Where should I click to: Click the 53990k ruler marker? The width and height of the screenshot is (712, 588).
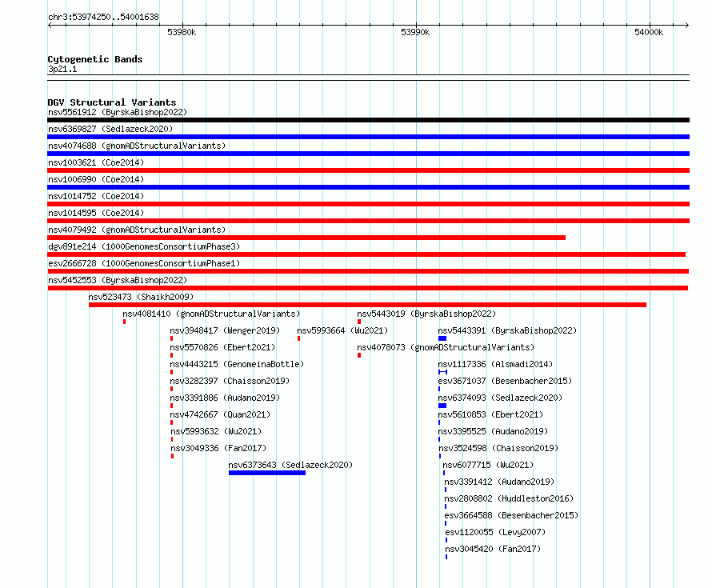[x=415, y=32]
